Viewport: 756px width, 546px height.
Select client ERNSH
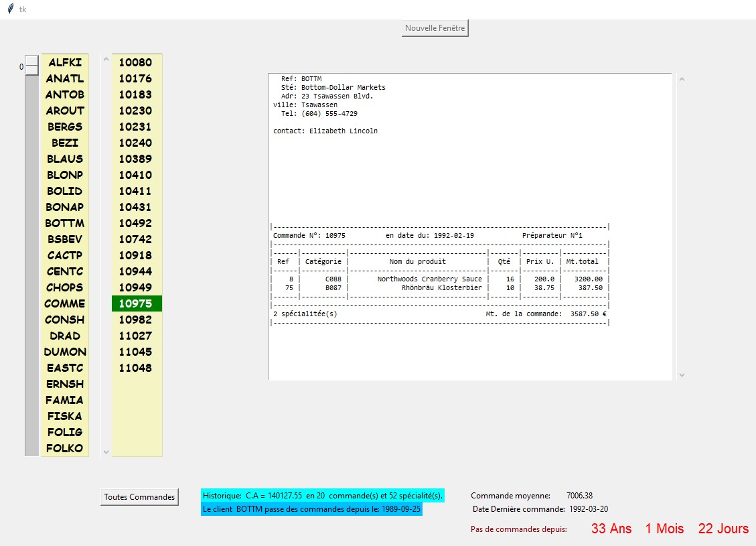[65, 384]
